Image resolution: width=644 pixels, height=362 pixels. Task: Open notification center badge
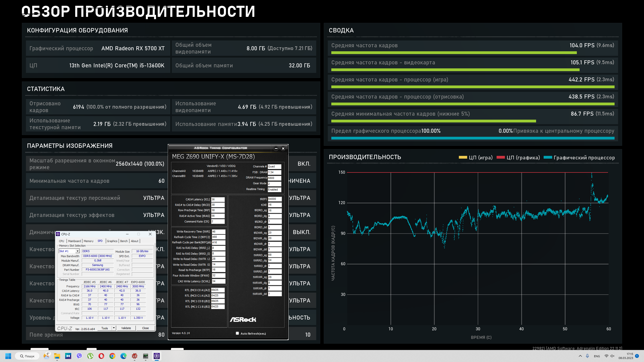(x=637, y=356)
